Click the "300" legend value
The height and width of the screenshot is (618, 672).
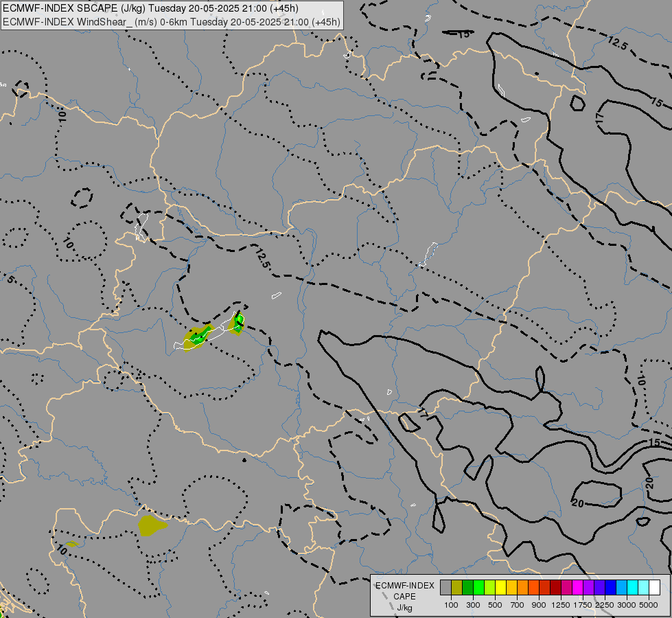pos(473,605)
